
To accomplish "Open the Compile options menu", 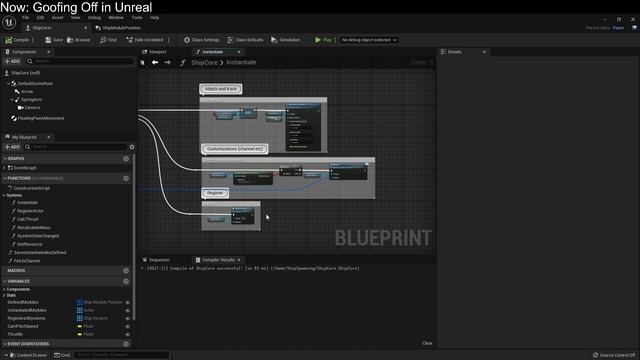I will pos(33,40).
